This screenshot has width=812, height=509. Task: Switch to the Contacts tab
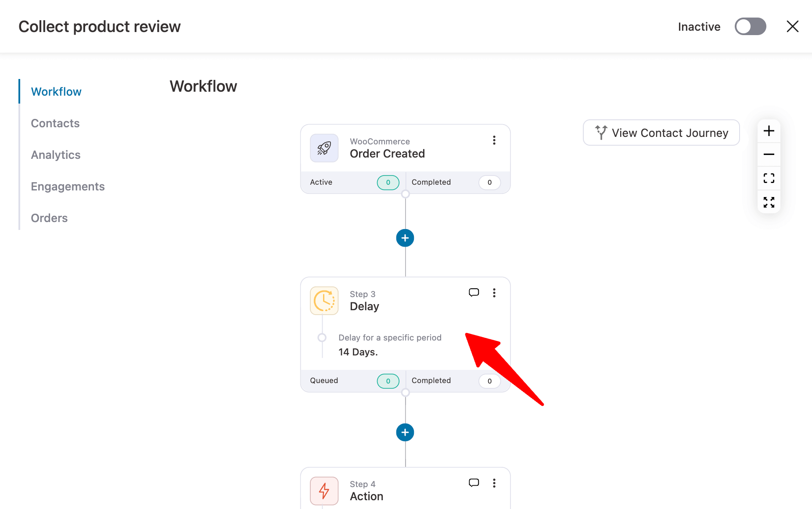click(55, 123)
